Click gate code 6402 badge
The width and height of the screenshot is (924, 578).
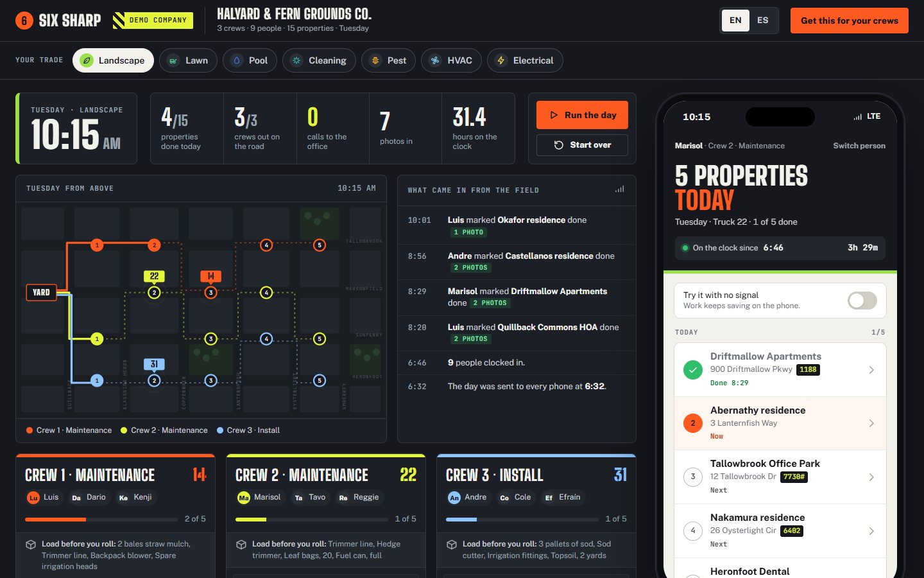pos(792,530)
